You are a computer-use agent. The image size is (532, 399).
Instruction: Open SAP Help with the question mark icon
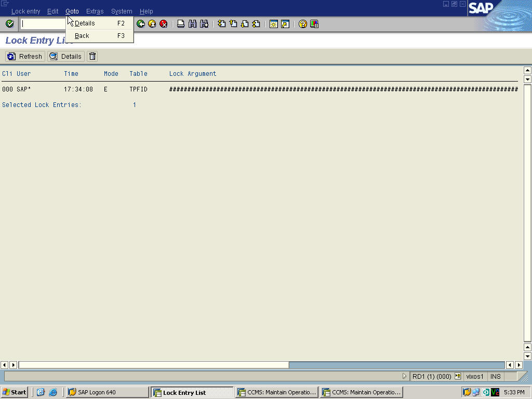tap(302, 23)
